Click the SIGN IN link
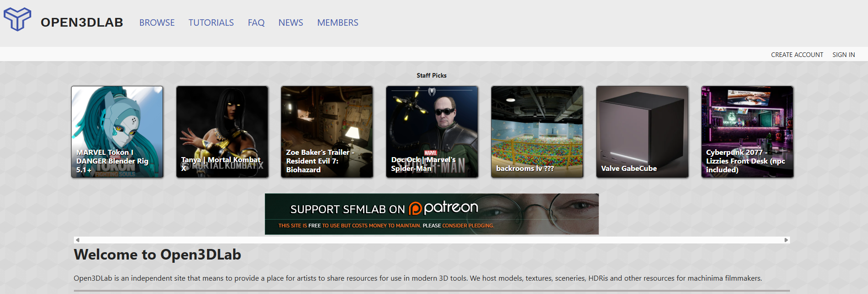Viewport: 868px width, 294px height. [x=844, y=55]
